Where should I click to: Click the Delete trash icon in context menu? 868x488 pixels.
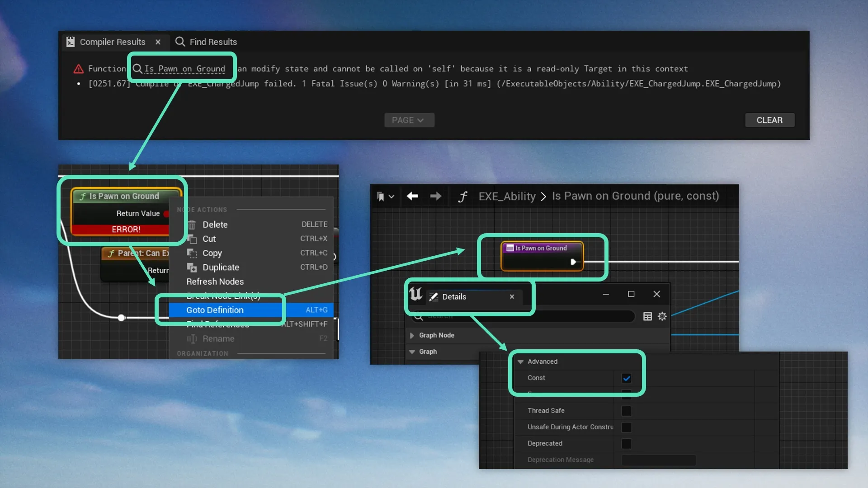(192, 225)
